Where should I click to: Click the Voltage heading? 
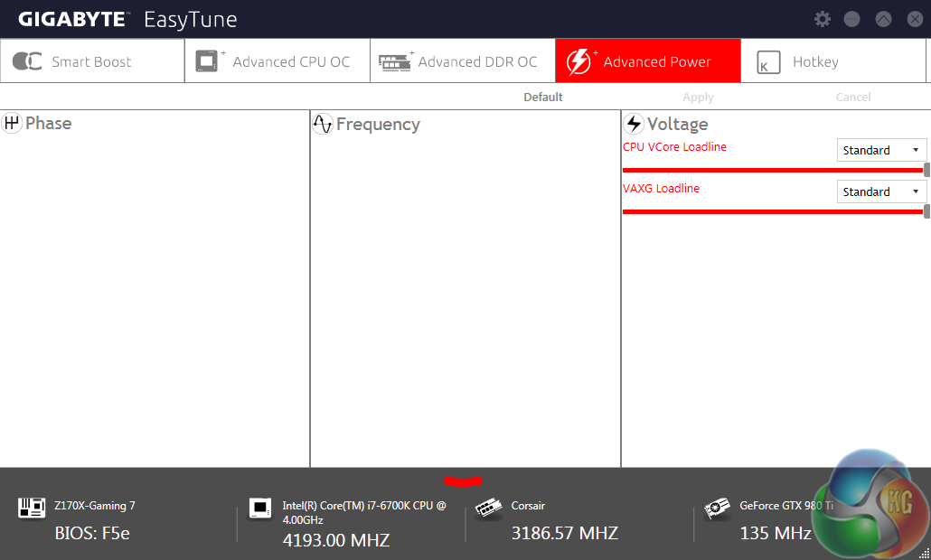678,124
